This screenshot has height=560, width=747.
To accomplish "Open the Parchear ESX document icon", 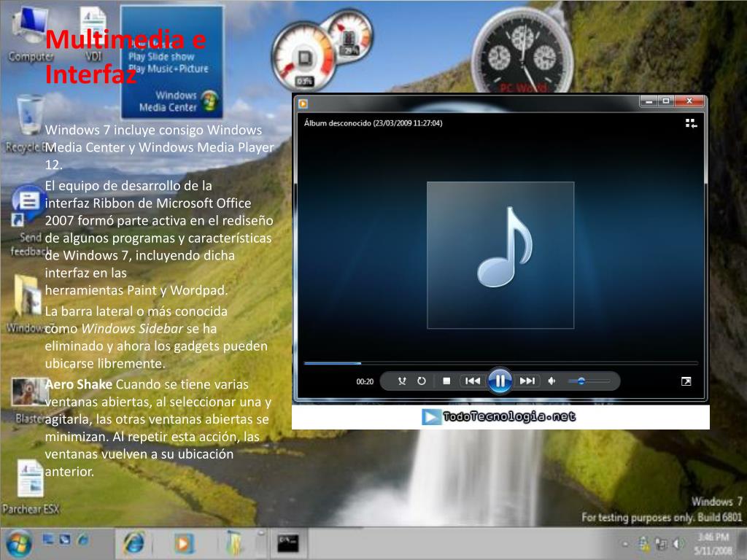I will click(x=31, y=486).
